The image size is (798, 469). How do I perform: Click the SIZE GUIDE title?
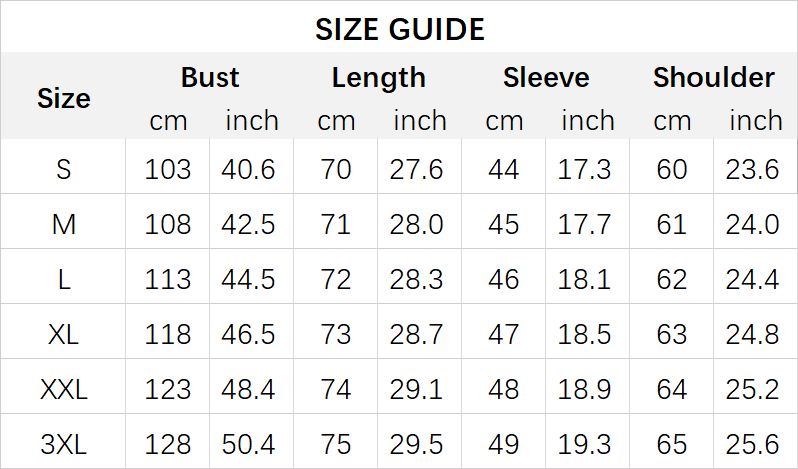[399, 29]
